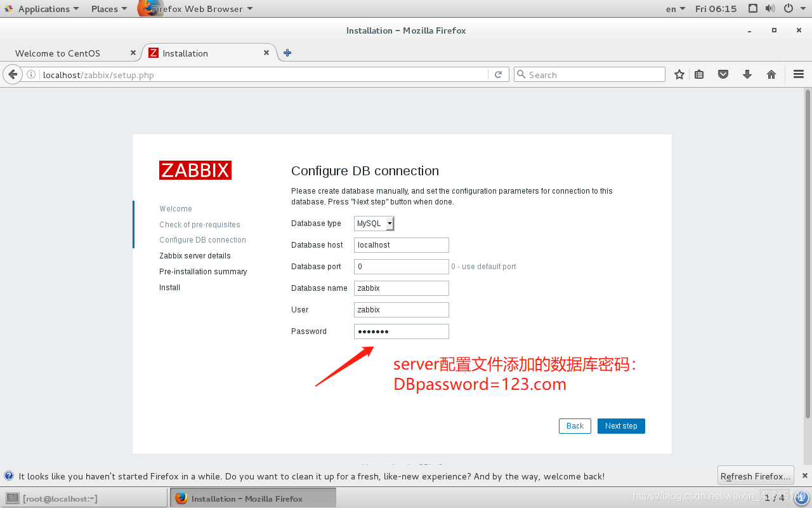This screenshot has height=508, width=812.
Task: Click the User input field
Action: 402,310
